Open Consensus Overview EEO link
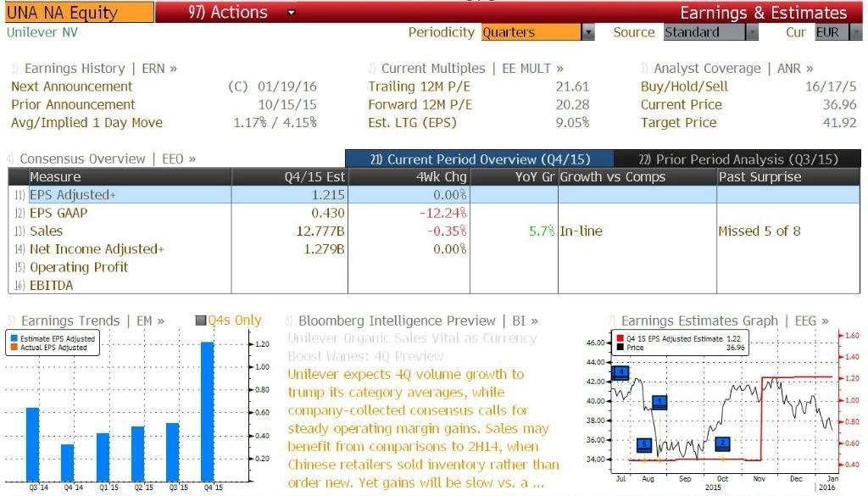868x496 pixels. pyautogui.click(x=108, y=159)
